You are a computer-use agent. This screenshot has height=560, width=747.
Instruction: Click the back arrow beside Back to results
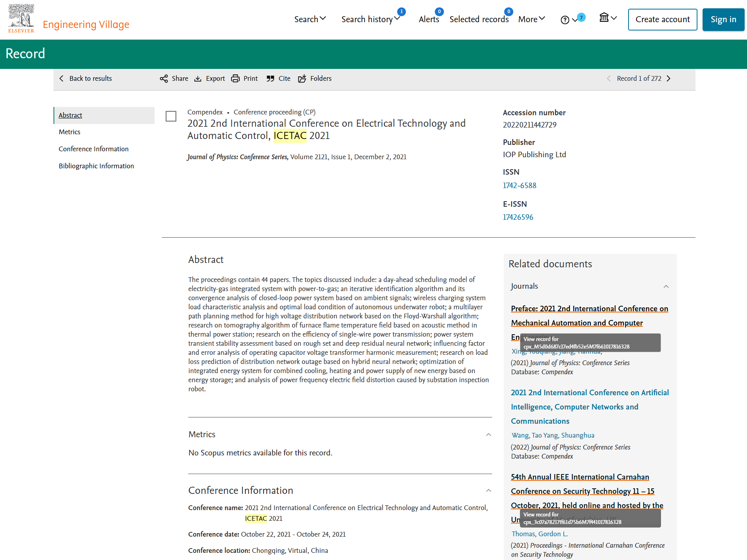pos(61,78)
